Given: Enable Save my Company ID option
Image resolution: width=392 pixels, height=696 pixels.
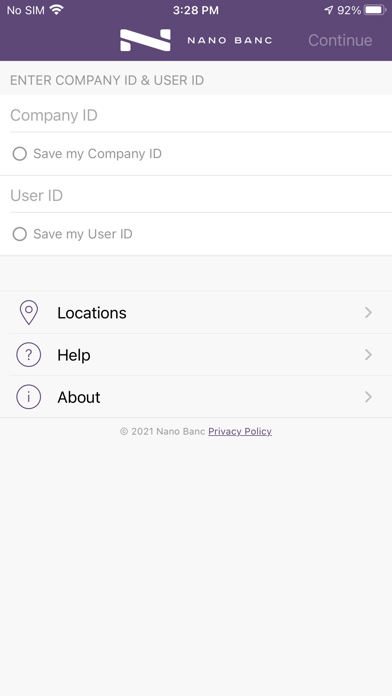Looking at the screenshot, I should coord(20,154).
